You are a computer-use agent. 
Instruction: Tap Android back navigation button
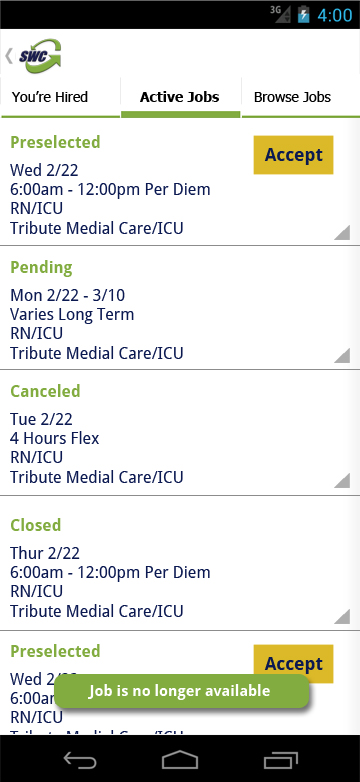(x=80, y=760)
